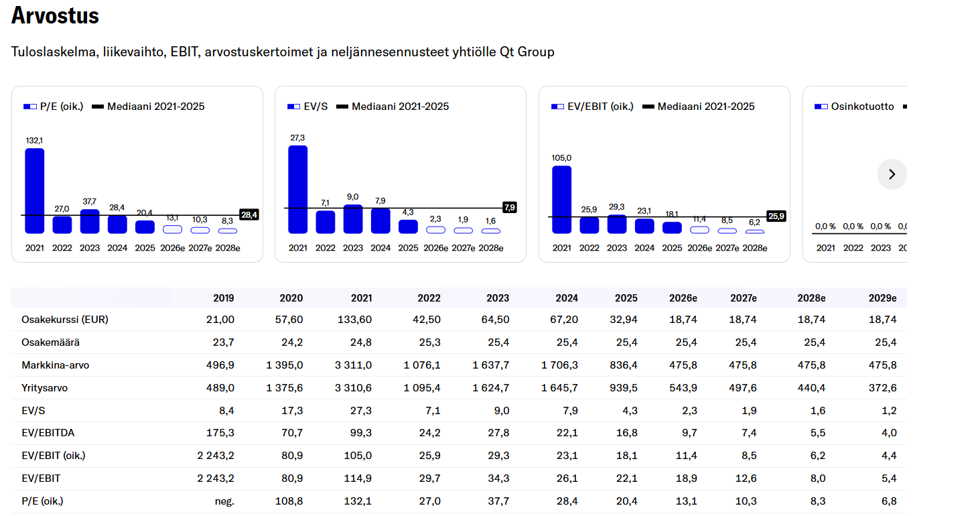This screenshot has height=516, width=980.
Task: Click the 2029e column header in table
Action: (x=882, y=298)
